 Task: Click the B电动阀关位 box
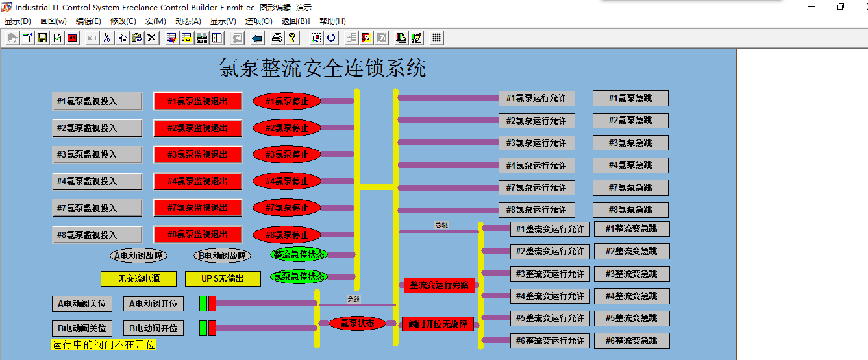[82, 328]
